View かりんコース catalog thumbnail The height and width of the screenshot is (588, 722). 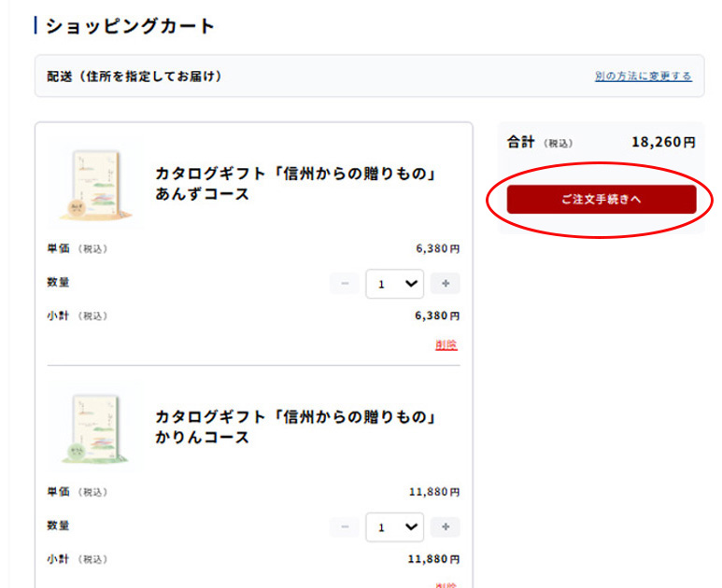pyautogui.click(x=95, y=427)
